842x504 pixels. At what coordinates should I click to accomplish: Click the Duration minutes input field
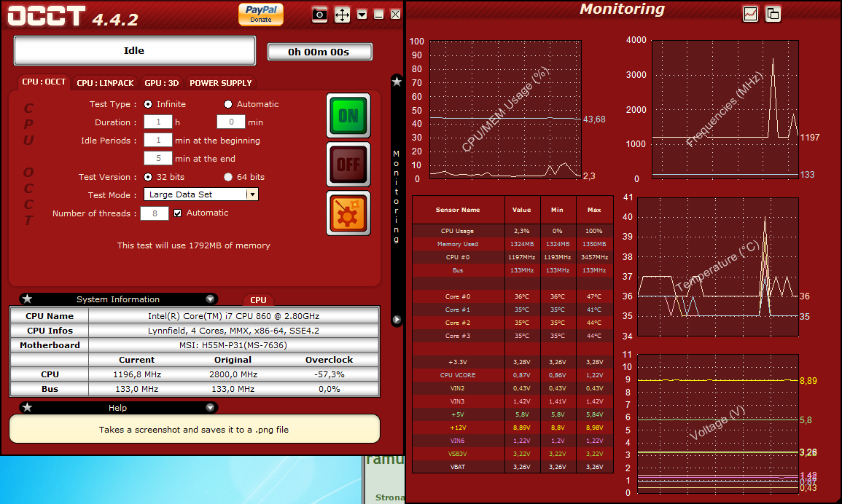click(231, 122)
